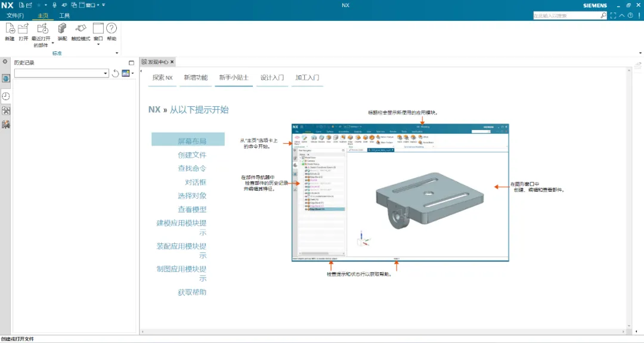Open the 探索 NX tab
Screen dimensions: 644x343
coord(163,78)
